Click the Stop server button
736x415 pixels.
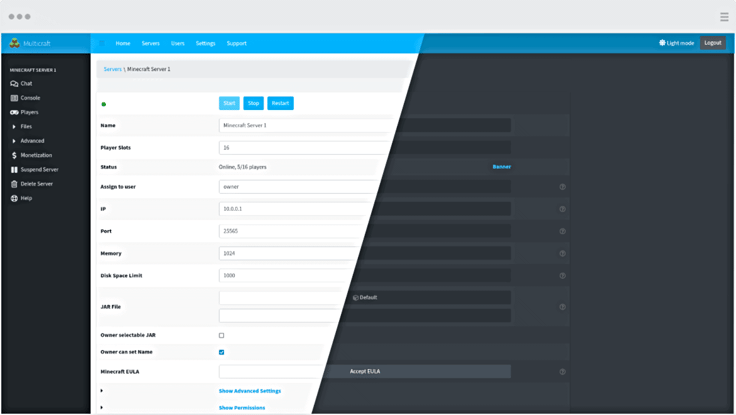point(253,103)
